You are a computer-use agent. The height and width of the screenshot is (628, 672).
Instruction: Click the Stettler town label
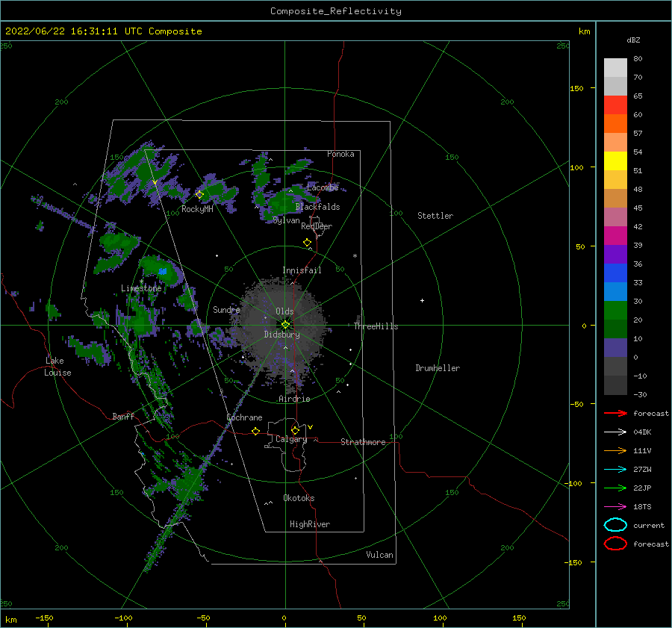coord(435,216)
